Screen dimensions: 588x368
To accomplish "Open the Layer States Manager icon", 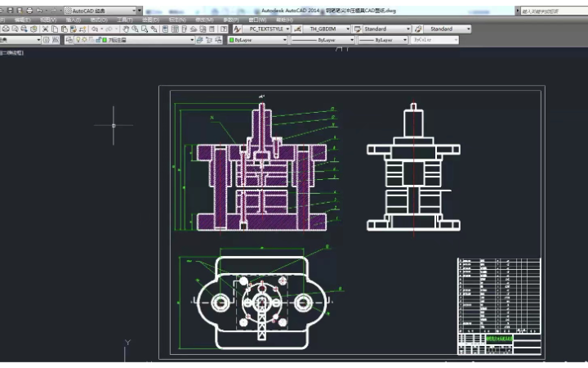I will click(218, 40).
